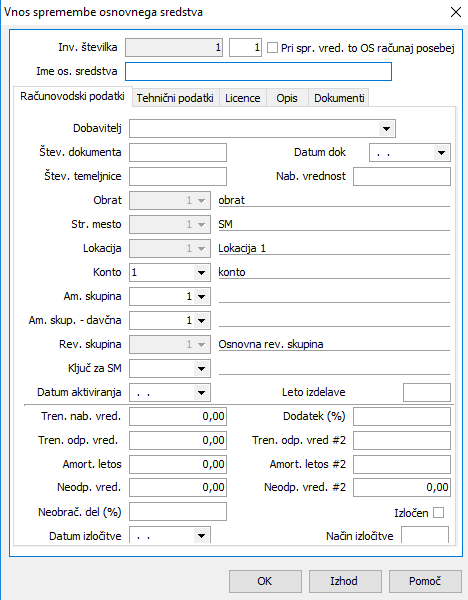Close the Vnos spremembe osnovnega sredstva dialog
Screen dimensions: 468x600
pyautogui.click(x=455, y=12)
